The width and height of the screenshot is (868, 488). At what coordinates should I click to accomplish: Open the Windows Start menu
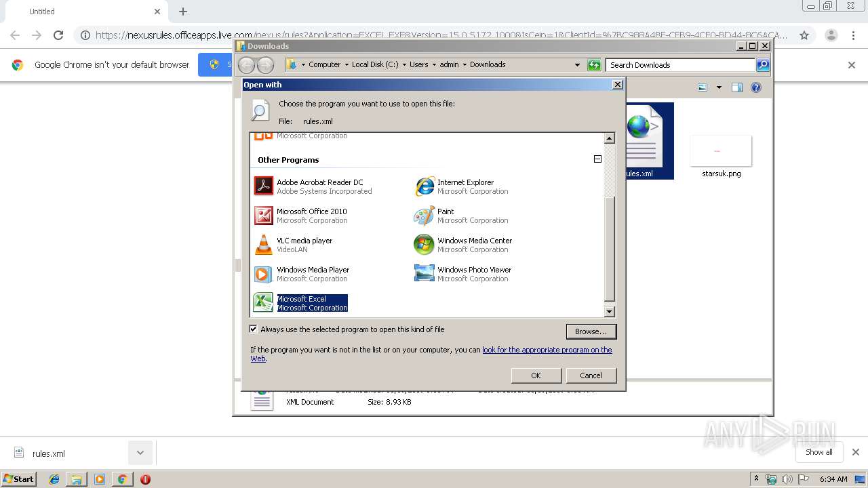point(19,479)
